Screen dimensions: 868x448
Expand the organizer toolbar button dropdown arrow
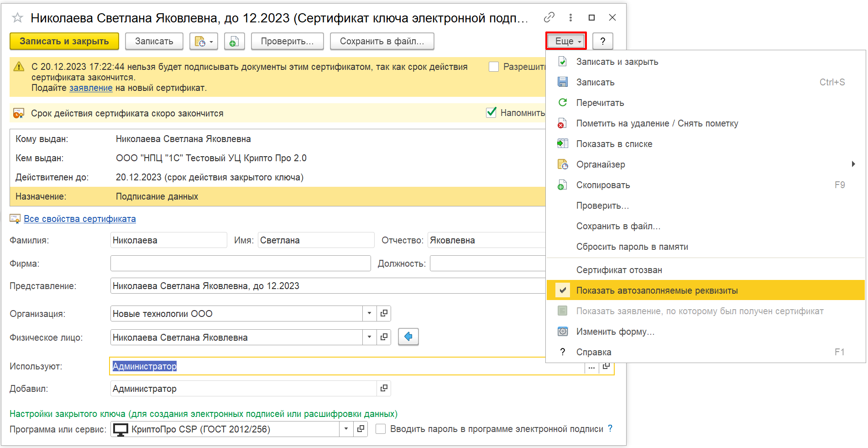coord(211,42)
